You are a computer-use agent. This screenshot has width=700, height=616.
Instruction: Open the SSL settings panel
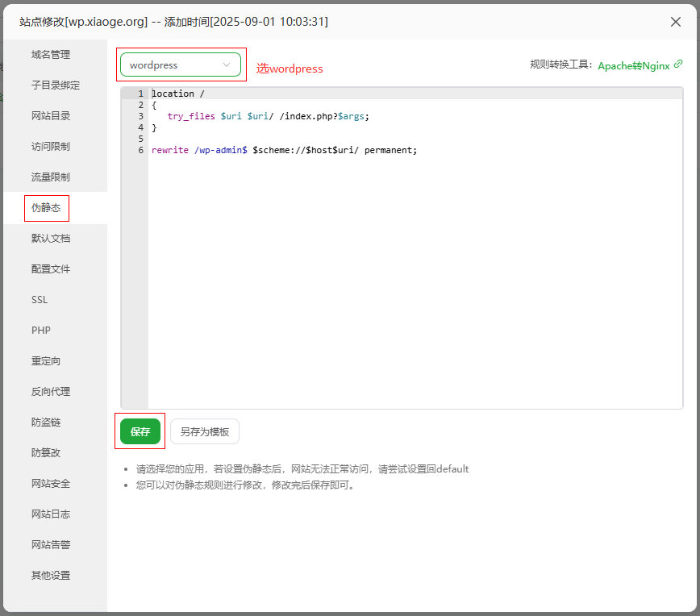tap(39, 299)
